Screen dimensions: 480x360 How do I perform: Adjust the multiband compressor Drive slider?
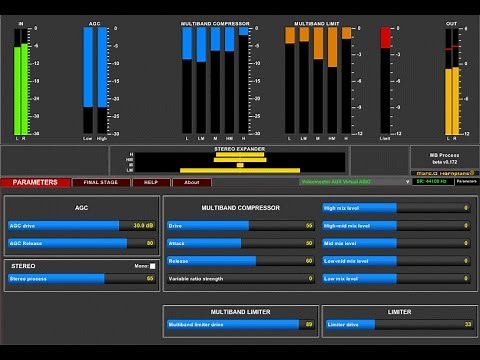[x=241, y=226]
